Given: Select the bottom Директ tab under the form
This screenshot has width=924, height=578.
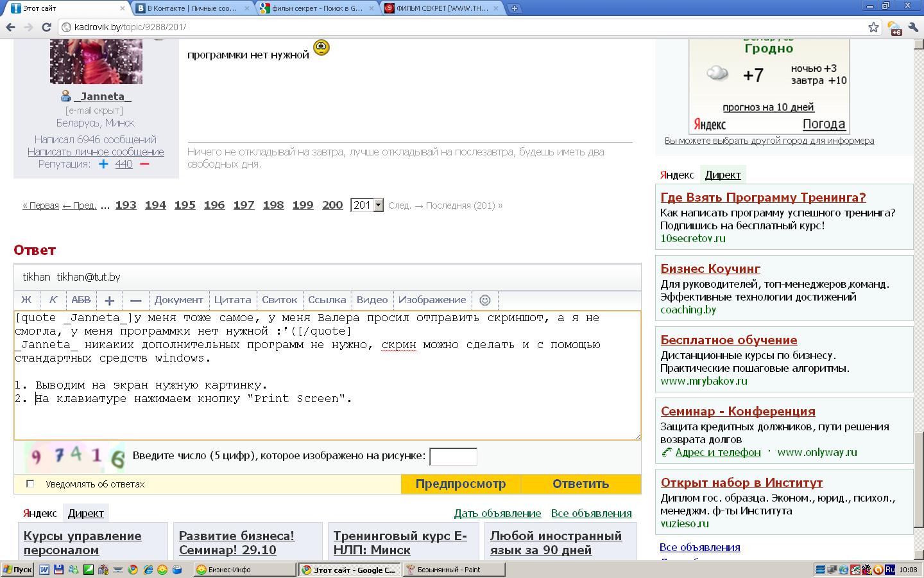Looking at the screenshot, I should pyautogui.click(x=85, y=513).
